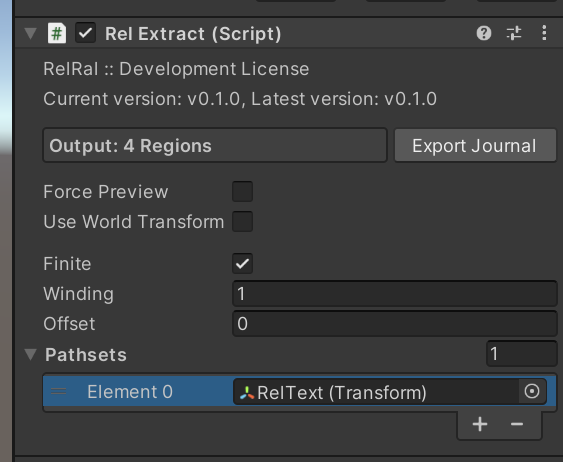Click the Export Journal button

[475, 145]
